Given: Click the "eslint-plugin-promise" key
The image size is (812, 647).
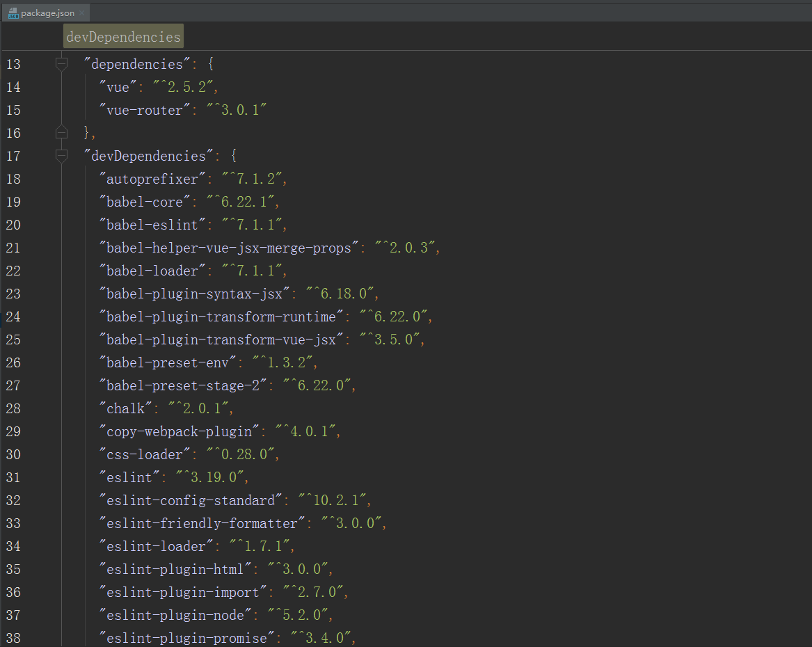Looking at the screenshot, I should 187,638.
